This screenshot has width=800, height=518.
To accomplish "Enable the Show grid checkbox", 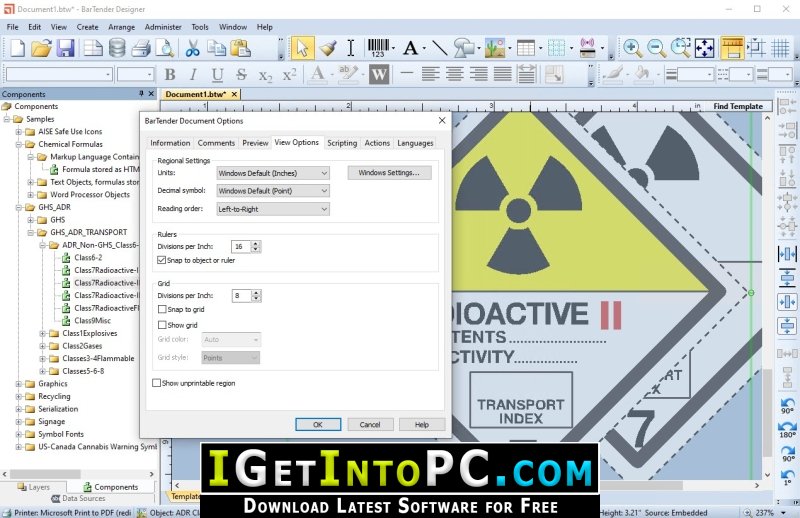I will (162, 325).
